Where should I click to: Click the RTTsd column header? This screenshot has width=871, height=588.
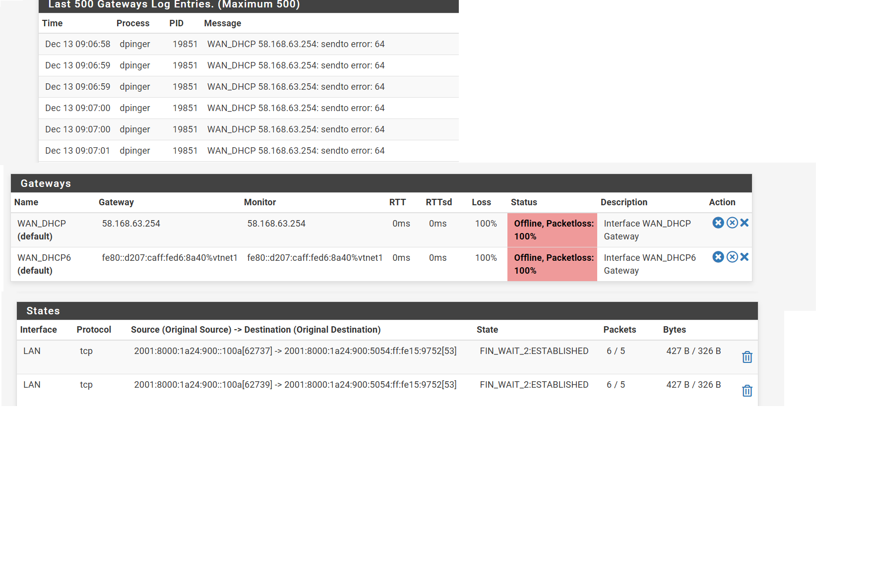point(438,202)
